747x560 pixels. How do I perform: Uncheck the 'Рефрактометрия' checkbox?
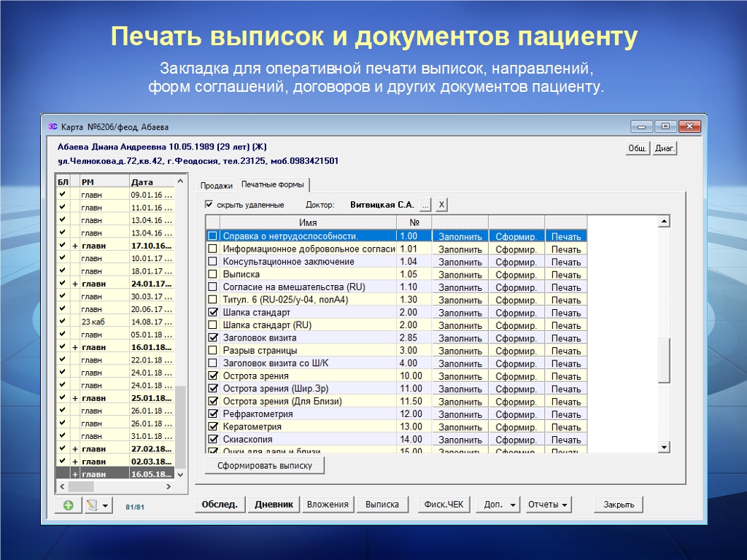tap(212, 414)
